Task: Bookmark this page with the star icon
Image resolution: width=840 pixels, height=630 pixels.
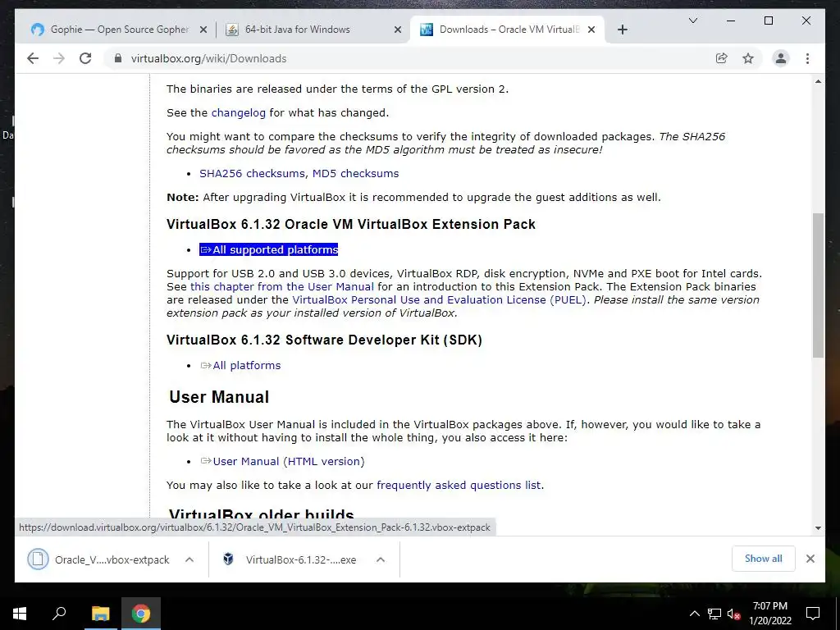Action: click(x=748, y=58)
